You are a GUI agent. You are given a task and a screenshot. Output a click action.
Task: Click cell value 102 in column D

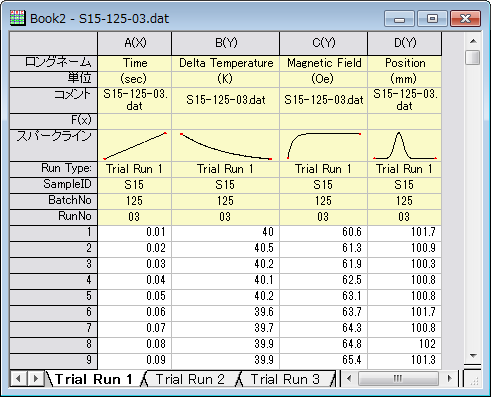[x=405, y=345]
